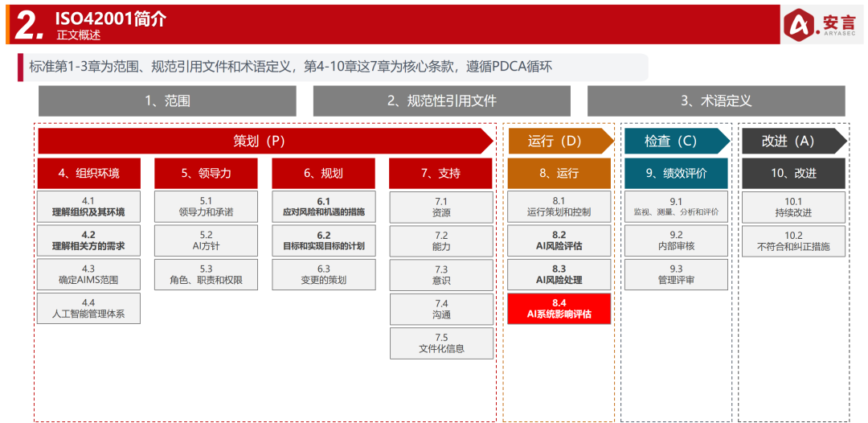Click box 8.3 AI风险处理
This screenshot has height=423, width=868.
tap(559, 274)
